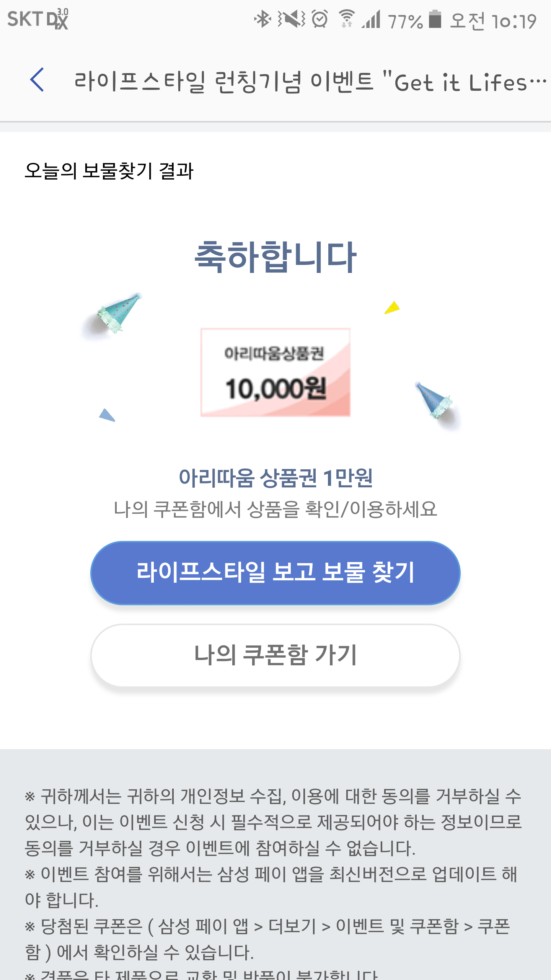Tap the vibrate mute status icon
The width and height of the screenshot is (551, 980).
292,20
